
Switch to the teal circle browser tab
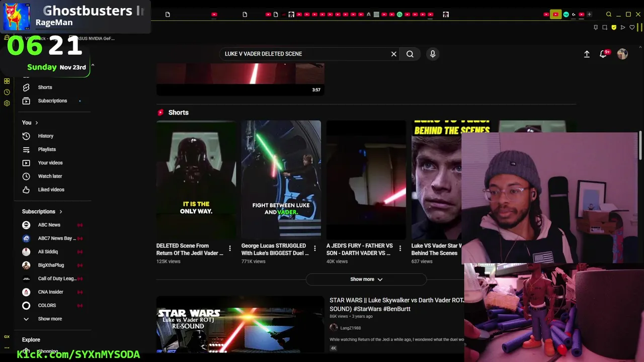tap(566, 14)
